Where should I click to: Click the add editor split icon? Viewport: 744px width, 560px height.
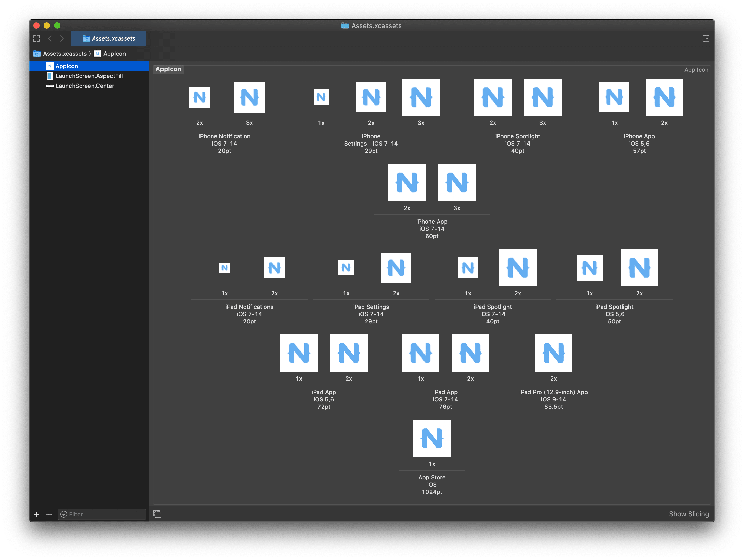pos(706,39)
